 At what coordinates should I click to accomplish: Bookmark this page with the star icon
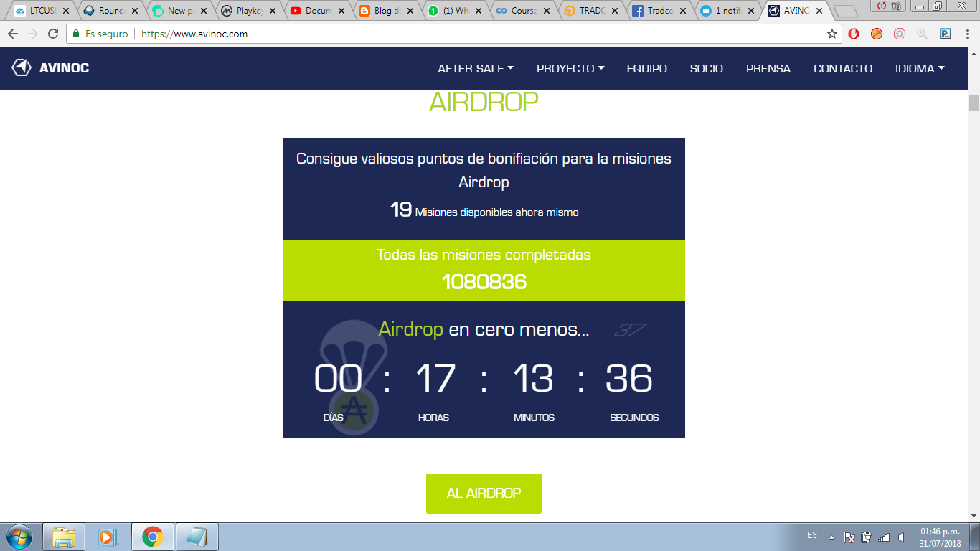[x=832, y=34]
